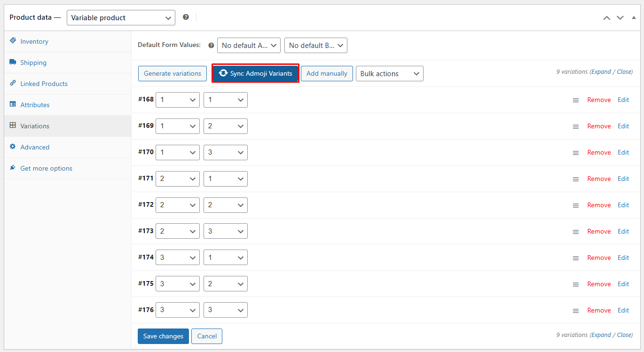Remove variation #170

pyautogui.click(x=599, y=152)
